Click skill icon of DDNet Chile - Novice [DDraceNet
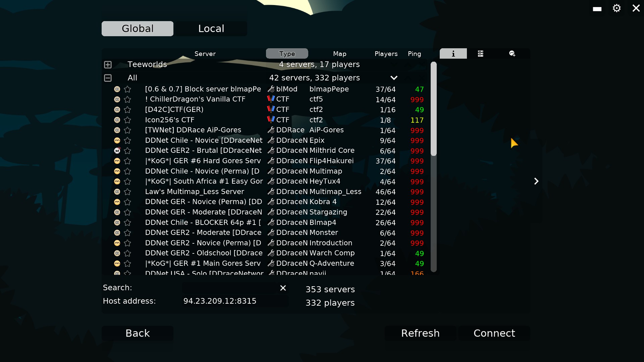Viewport: 644px width, 362px height. tap(117, 140)
